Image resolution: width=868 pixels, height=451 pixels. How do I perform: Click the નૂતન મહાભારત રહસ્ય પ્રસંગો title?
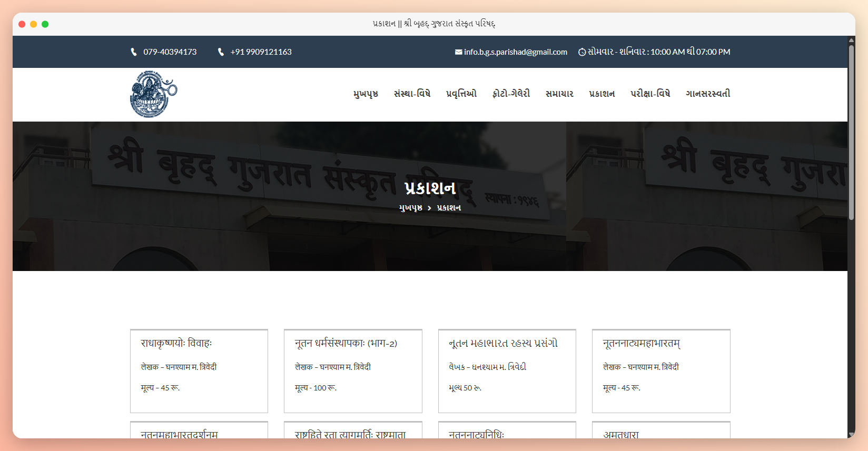[503, 343]
